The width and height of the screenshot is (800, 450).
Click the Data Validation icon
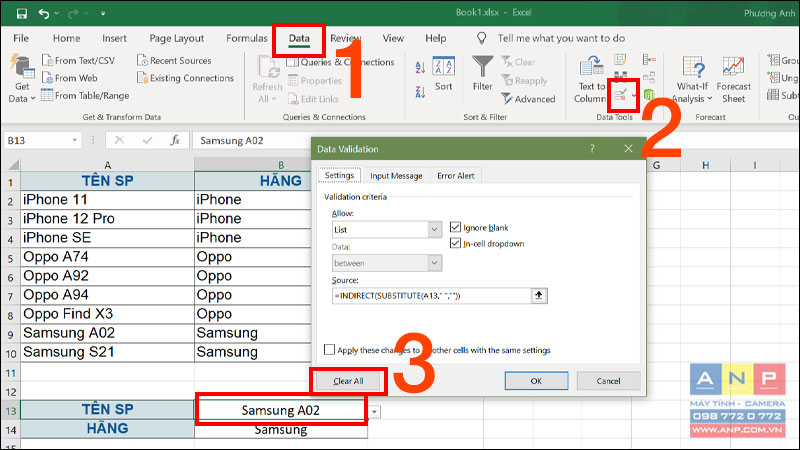(620, 95)
